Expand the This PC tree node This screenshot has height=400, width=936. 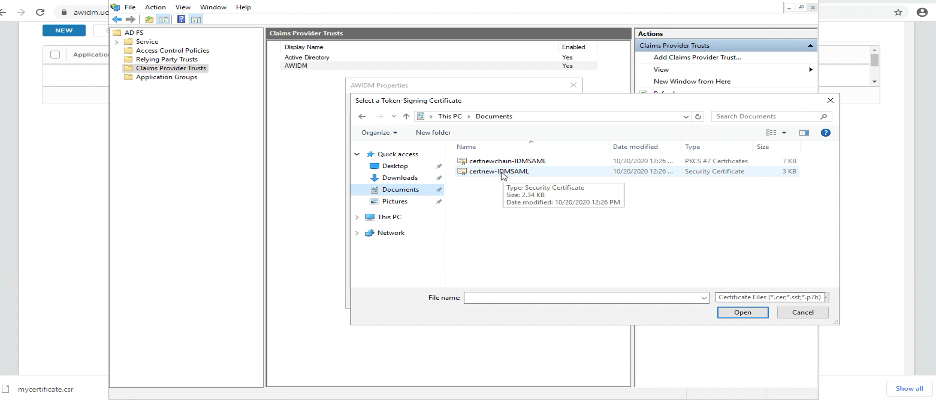(358, 216)
